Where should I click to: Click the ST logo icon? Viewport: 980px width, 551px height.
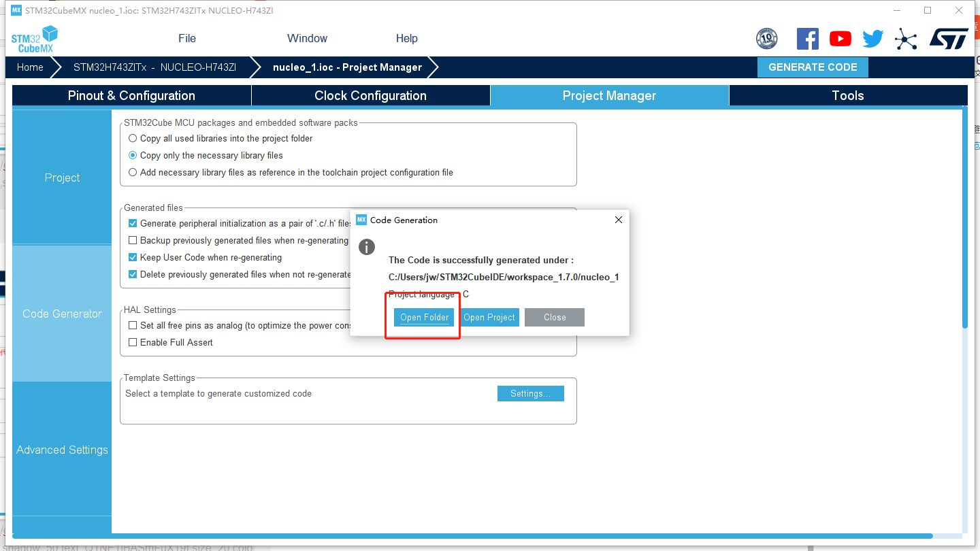point(949,39)
